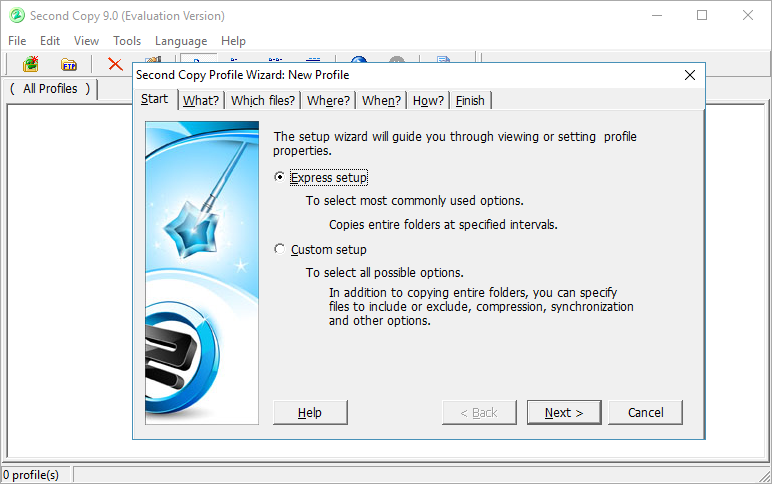772x484 pixels.
Task: Open the When? tab
Action: pyautogui.click(x=381, y=100)
